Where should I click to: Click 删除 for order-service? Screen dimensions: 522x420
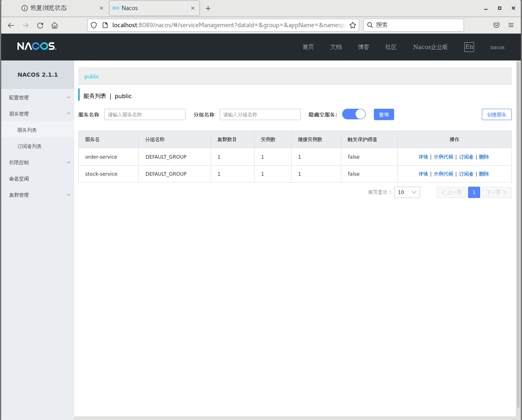tap(484, 157)
